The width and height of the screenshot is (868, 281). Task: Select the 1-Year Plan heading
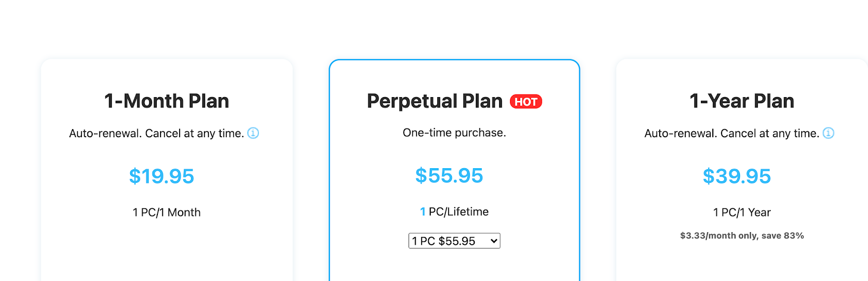click(x=742, y=101)
